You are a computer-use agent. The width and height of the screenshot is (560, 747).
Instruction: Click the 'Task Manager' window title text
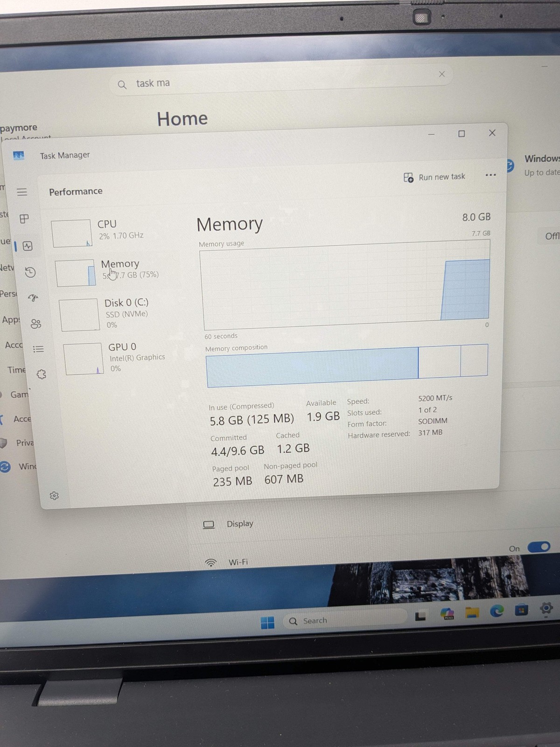pyautogui.click(x=65, y=155)
